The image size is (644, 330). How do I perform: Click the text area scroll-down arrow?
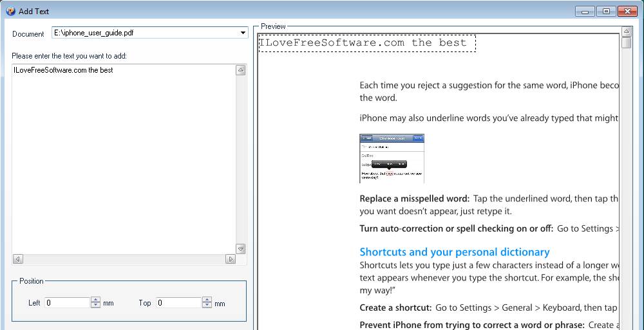pyautogui.click(x=241, y=249)
